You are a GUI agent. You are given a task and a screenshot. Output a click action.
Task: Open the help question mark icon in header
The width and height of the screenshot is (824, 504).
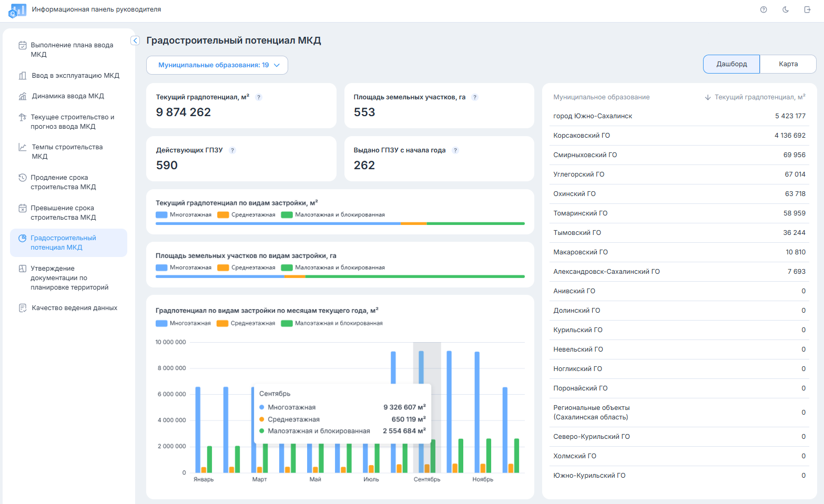(x=764, y=9)
